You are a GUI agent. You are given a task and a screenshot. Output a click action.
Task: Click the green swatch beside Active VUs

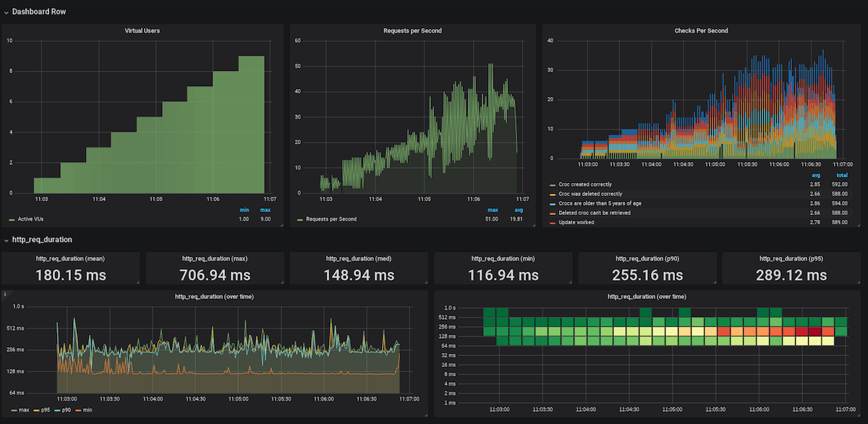[12, 219]
